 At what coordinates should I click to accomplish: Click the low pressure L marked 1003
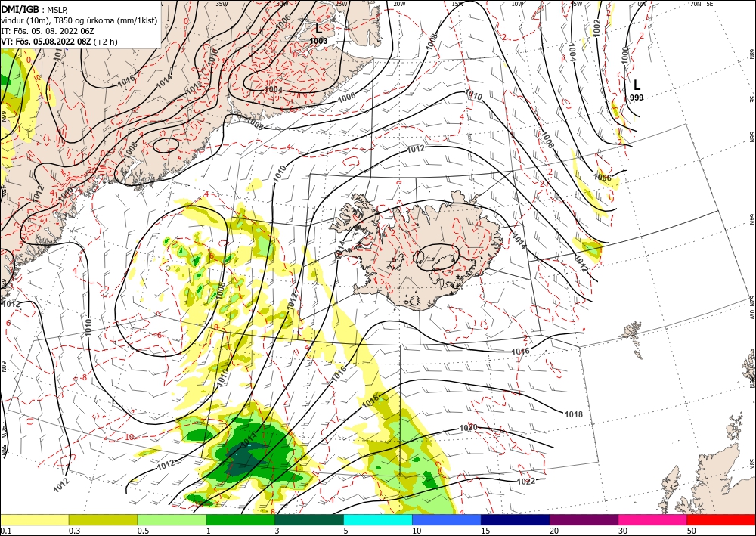click(x=318, y=29)
